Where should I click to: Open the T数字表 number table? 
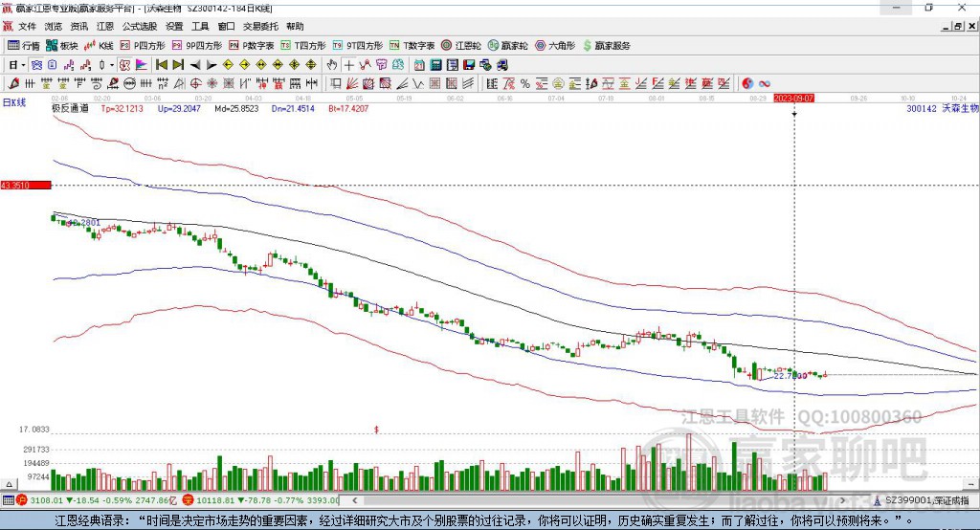tap(412, 46)
